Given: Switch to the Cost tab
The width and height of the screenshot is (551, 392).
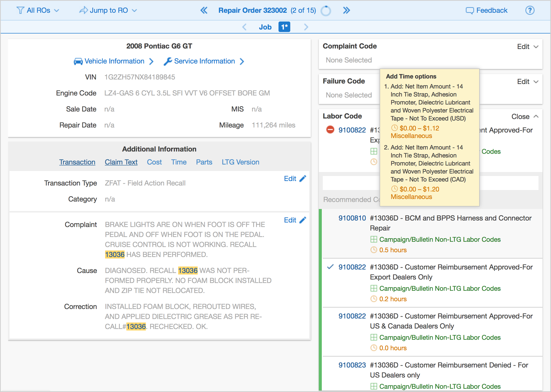Looking at the screenshot, I should coord(154,162).
